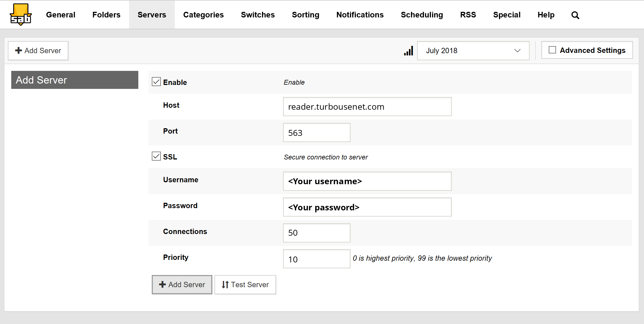The width and height of the screenshot is (644, 324).
Task: Click the Priority input field
Action: pyautogui.click(x=317, y=259)
